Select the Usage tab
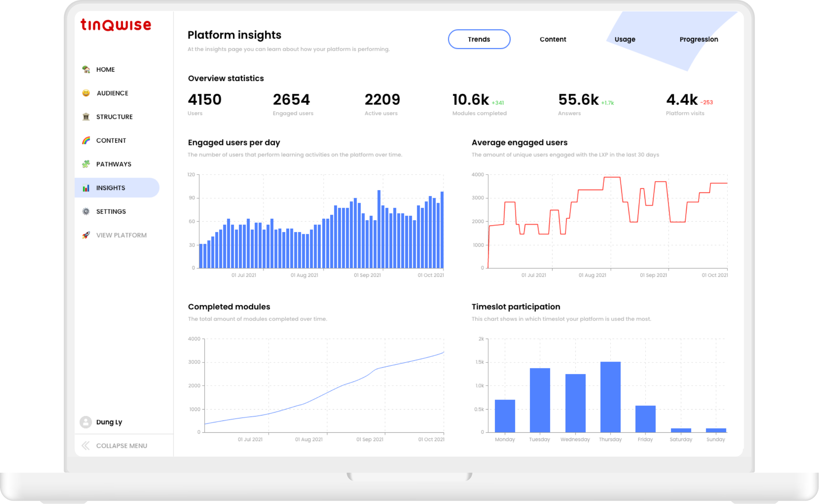This screenshot has height=504, width=819. (x=625, y=39)
